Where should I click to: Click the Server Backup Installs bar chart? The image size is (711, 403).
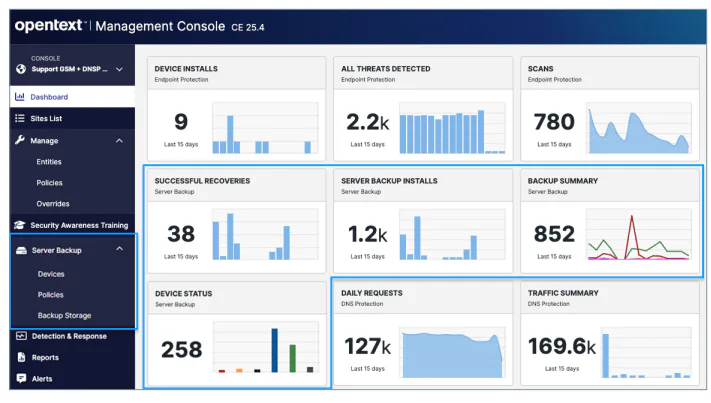click(x=452, y=234)
